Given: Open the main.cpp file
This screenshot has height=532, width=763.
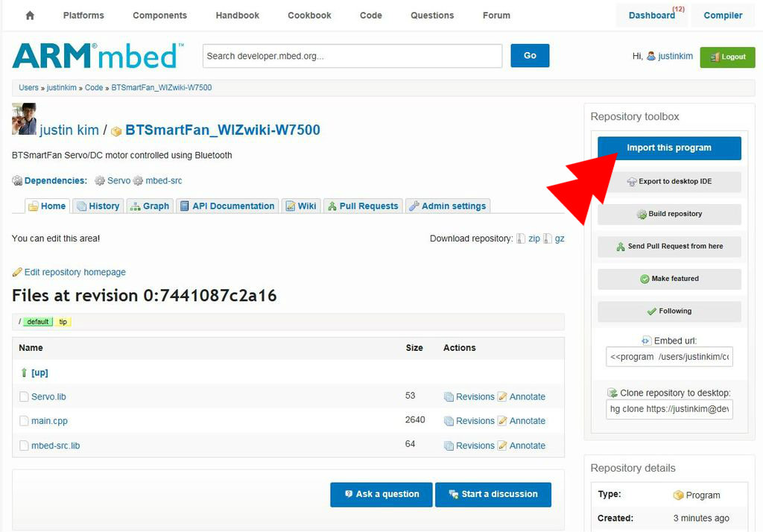Looking at the screenshot, I should click(49, 421).
